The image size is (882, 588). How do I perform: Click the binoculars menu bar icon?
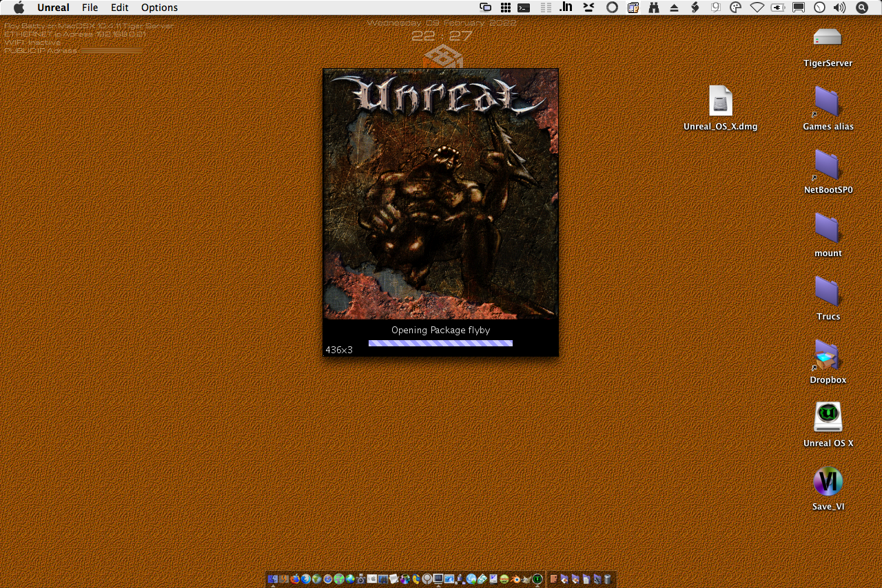point(654,8)
